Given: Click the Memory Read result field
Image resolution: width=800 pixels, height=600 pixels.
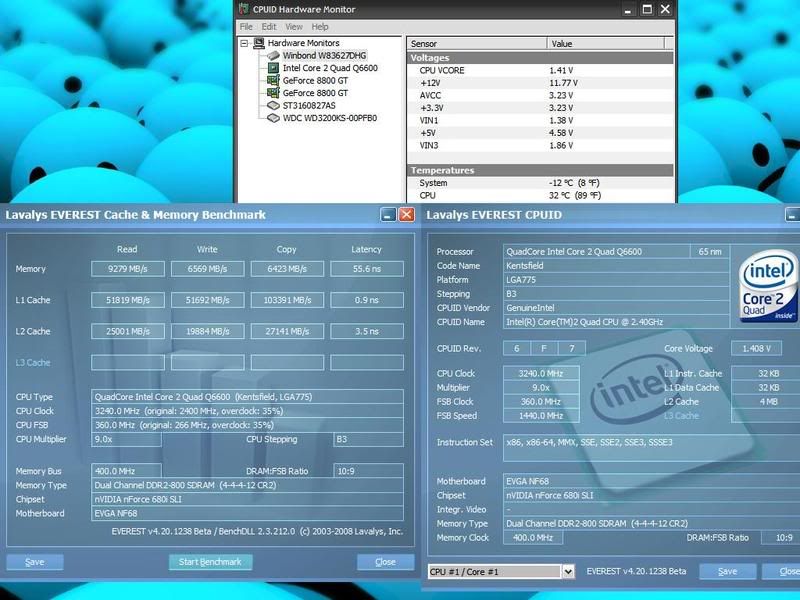Looking at the screenshot, I should 128,269.
